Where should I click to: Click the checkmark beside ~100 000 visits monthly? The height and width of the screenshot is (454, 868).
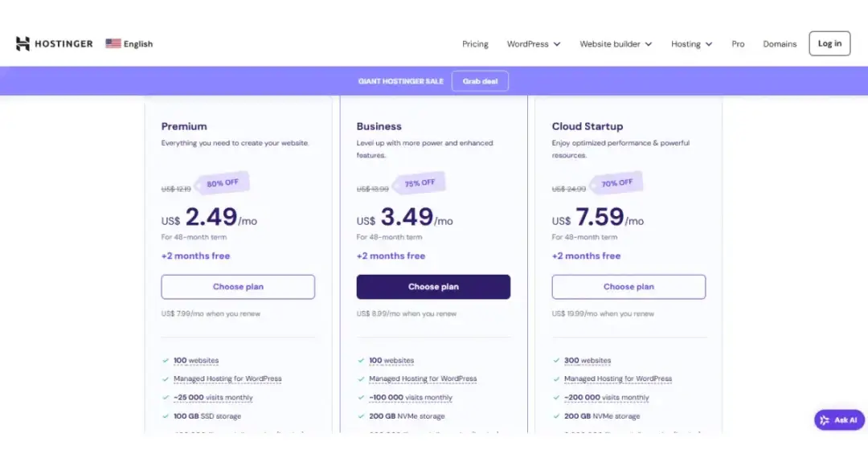pos(361,398)
